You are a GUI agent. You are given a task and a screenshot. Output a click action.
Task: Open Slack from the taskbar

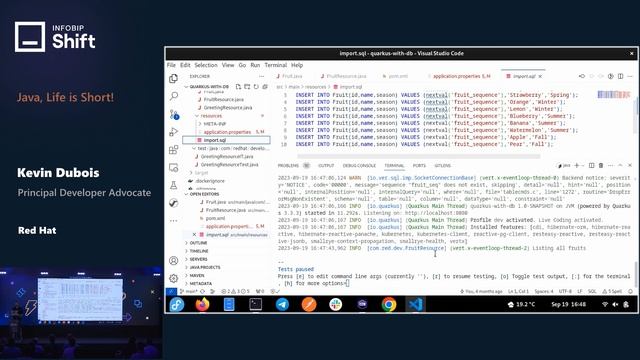tap(336, 304)
